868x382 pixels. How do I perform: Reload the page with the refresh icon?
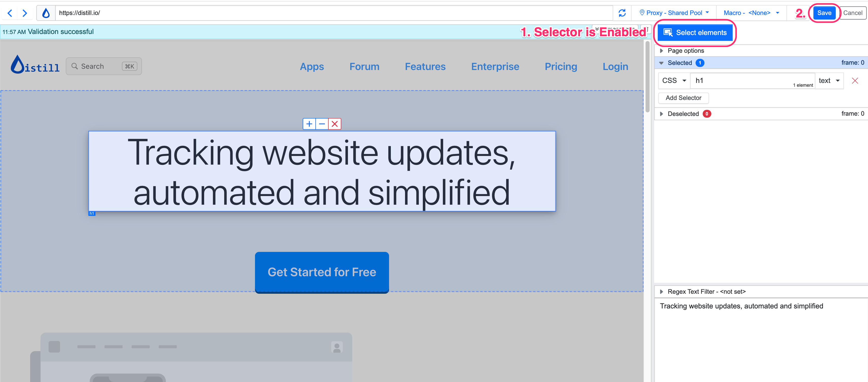(622, 13)
